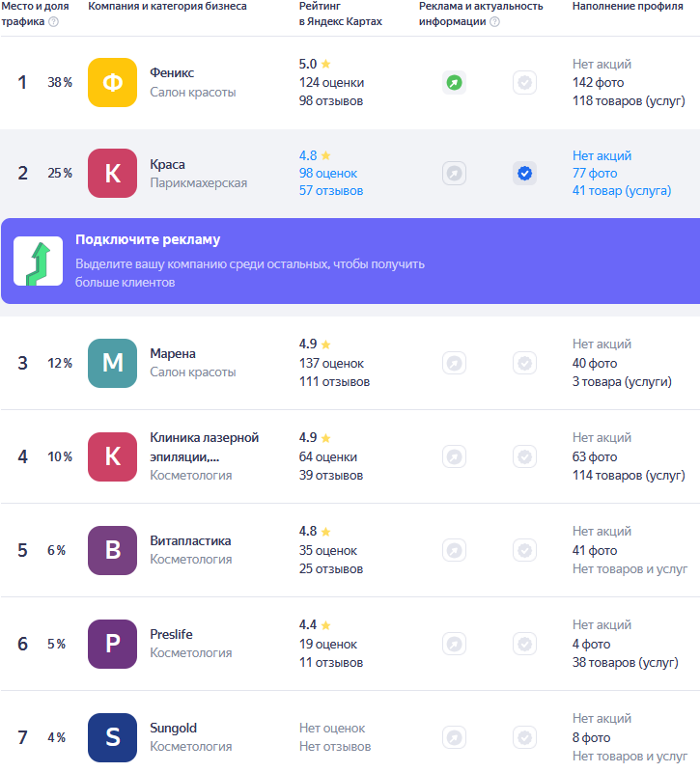Viewport: 700px width, 772px height.
Task: Click 142 фото in Феникс row
Action: click(x=598, y=83)
